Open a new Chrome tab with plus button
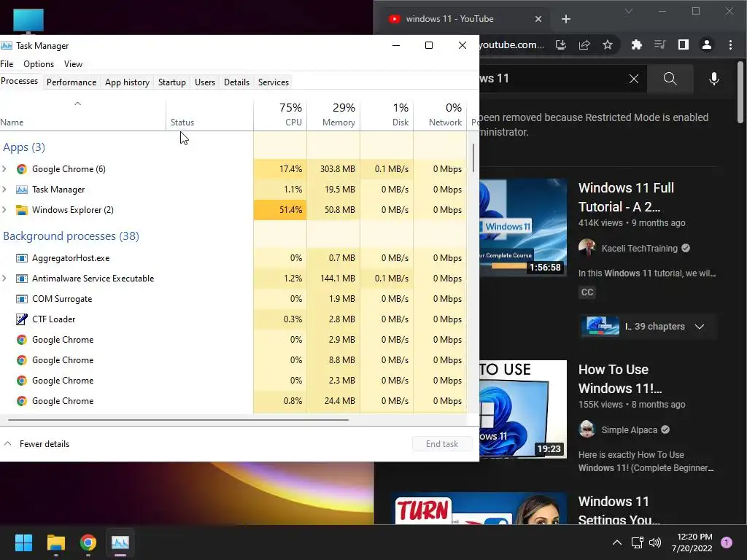 (566, 19)
